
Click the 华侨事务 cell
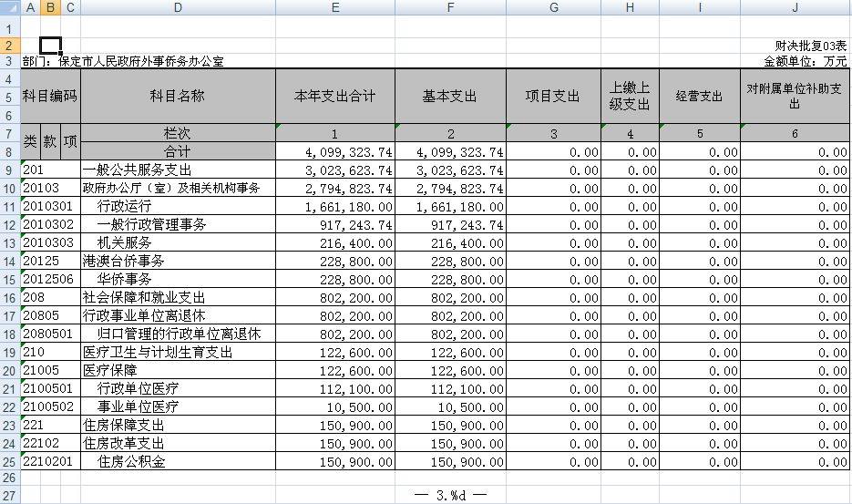(x=178, y=280)
